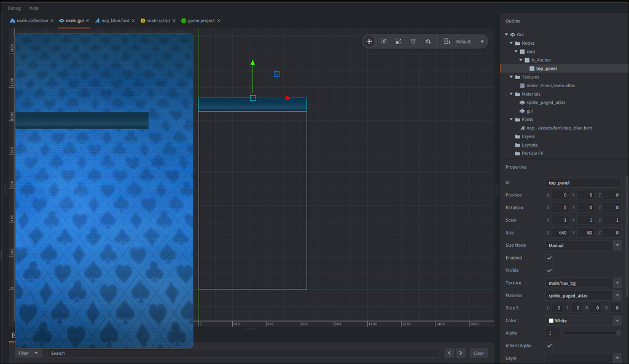Screen dimensions: 629x364
Task: Click the phone-shaped resolution preview icon
Action: coord(447,41)
